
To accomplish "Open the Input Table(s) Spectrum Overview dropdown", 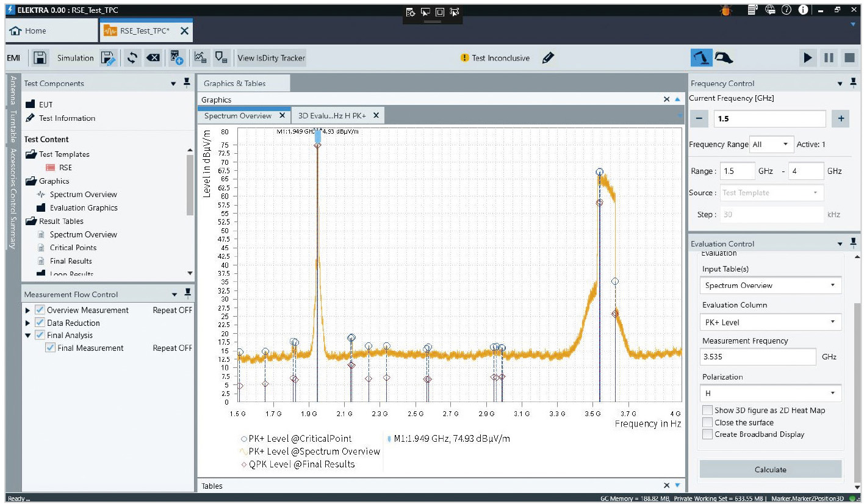I will click(771, 285).
